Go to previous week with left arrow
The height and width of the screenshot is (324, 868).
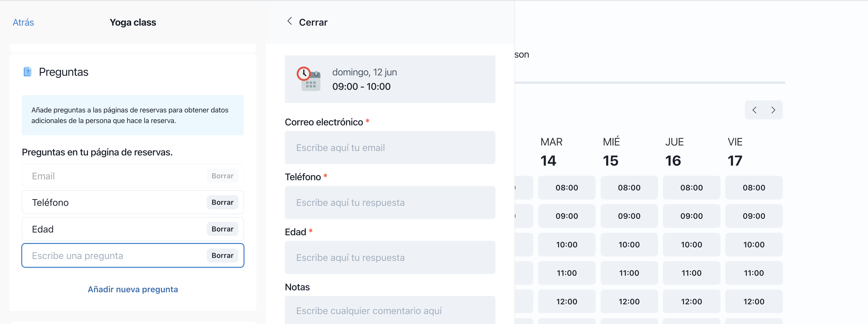[754, 110]
